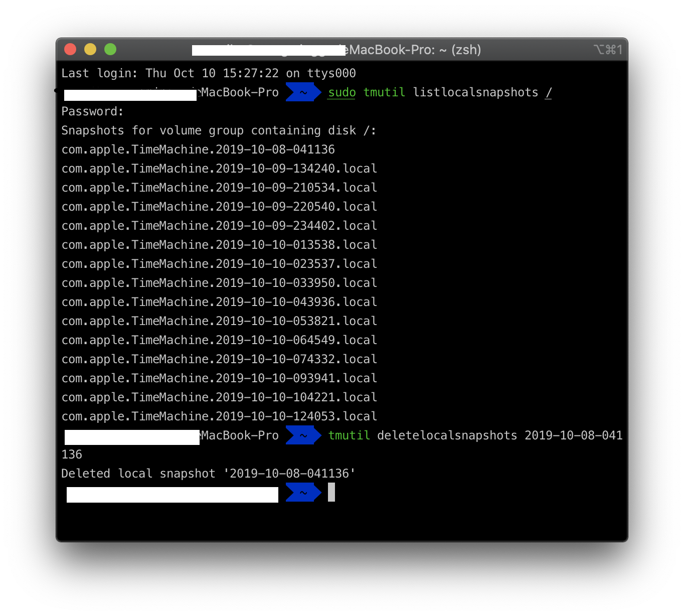The height and width of the screenshot is (616, 684).
Task: Click snapshot entry 2019-10-10-104221.local
Action: click(219, 397)
